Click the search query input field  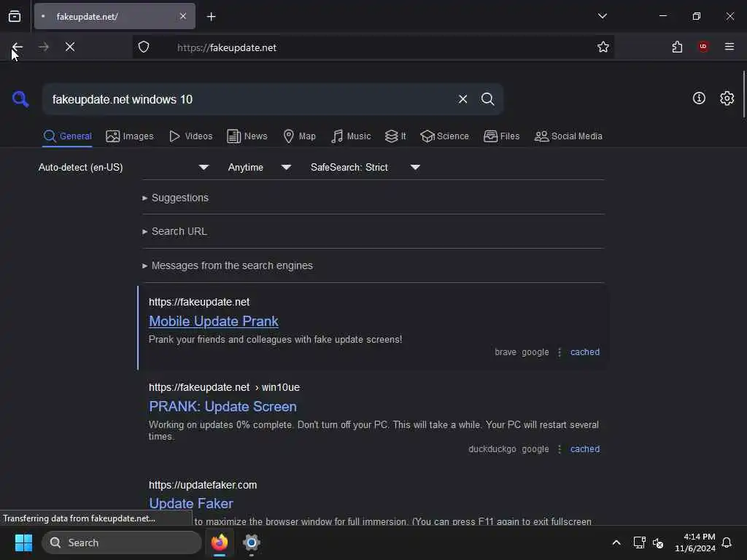coord(248,99)
